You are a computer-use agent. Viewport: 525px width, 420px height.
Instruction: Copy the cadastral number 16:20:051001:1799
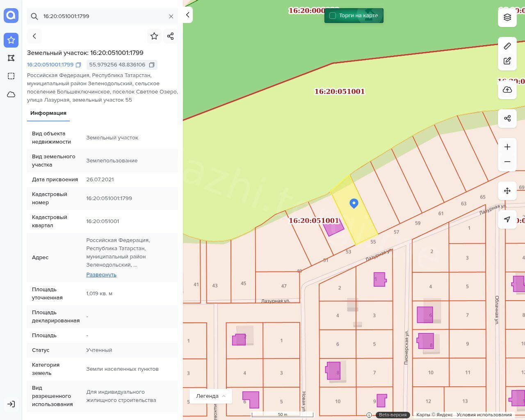(x=78, y=65)
